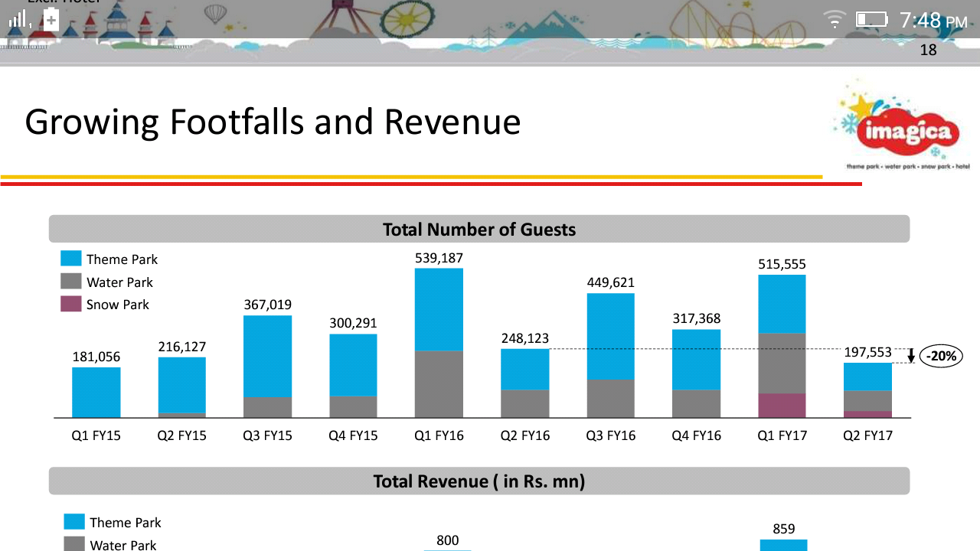The width and height of the screenshot is (980, 551).
Task: Click the Growing Footfalls and Revenue title
Action: point(273,122)
